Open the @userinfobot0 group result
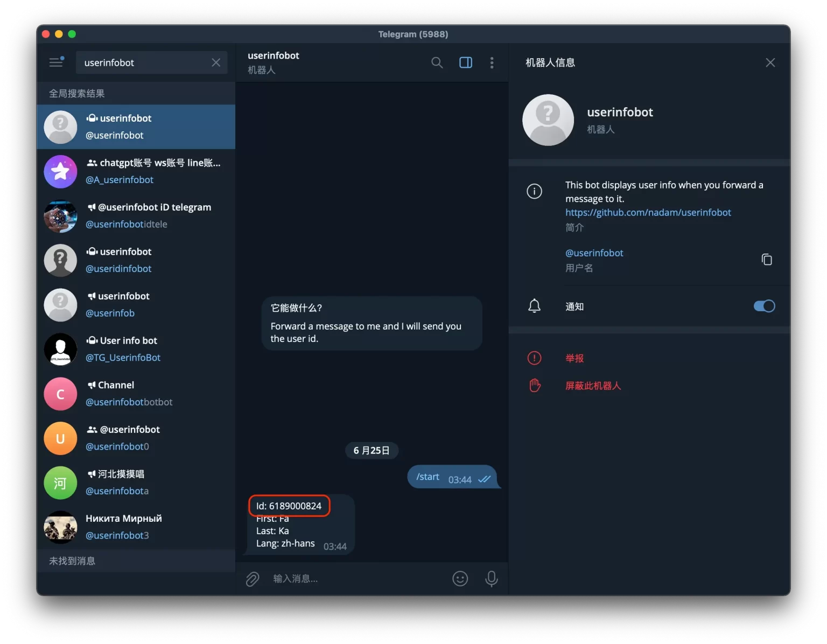The width and height of the screenshot is (827, 644). pyautogui.click(x=136, y=438)
